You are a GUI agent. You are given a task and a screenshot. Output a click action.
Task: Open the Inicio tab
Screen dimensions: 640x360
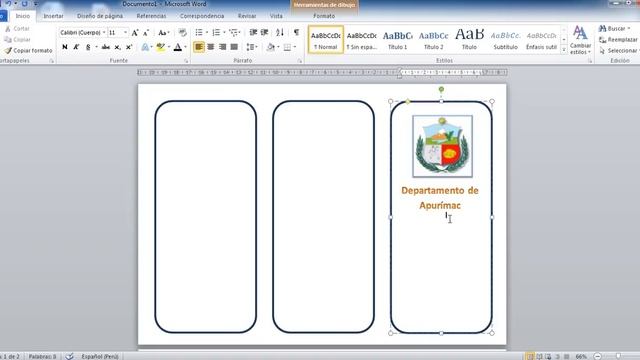(23, 16)
